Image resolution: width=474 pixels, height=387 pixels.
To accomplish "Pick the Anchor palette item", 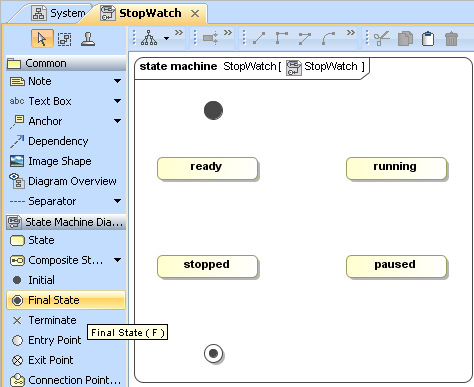I will 36,121.
